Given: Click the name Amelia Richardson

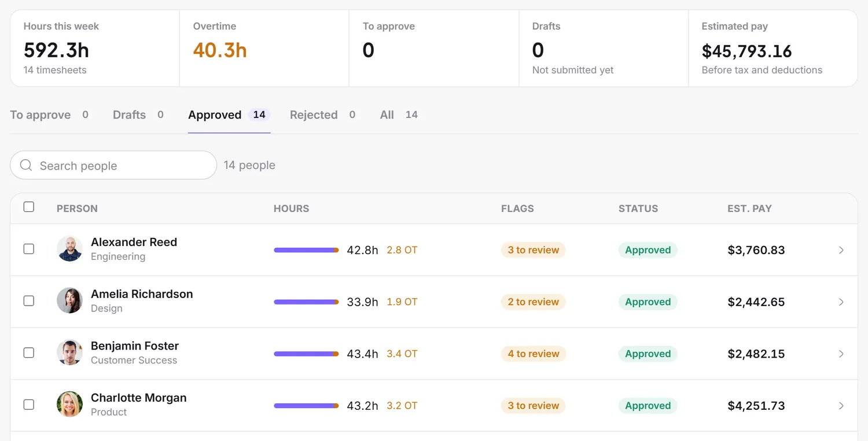Looking at the screenshot, I should point(142,294).
